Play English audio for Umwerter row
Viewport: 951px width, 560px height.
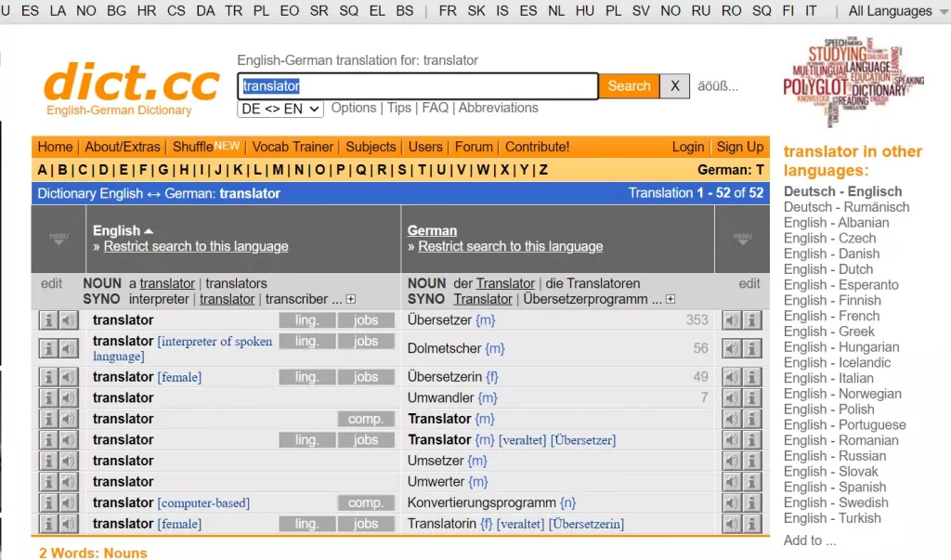click(x=69, y=482)
